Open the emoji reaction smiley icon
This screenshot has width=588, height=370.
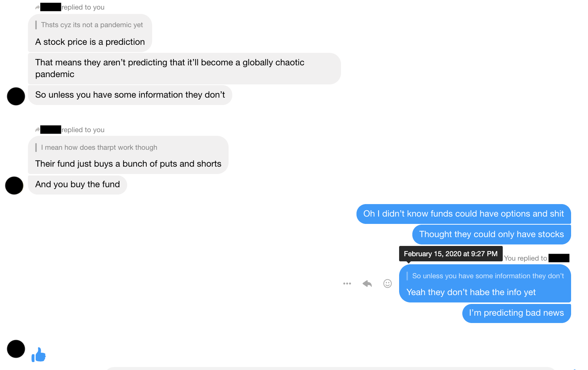click(x=387, y=283)
